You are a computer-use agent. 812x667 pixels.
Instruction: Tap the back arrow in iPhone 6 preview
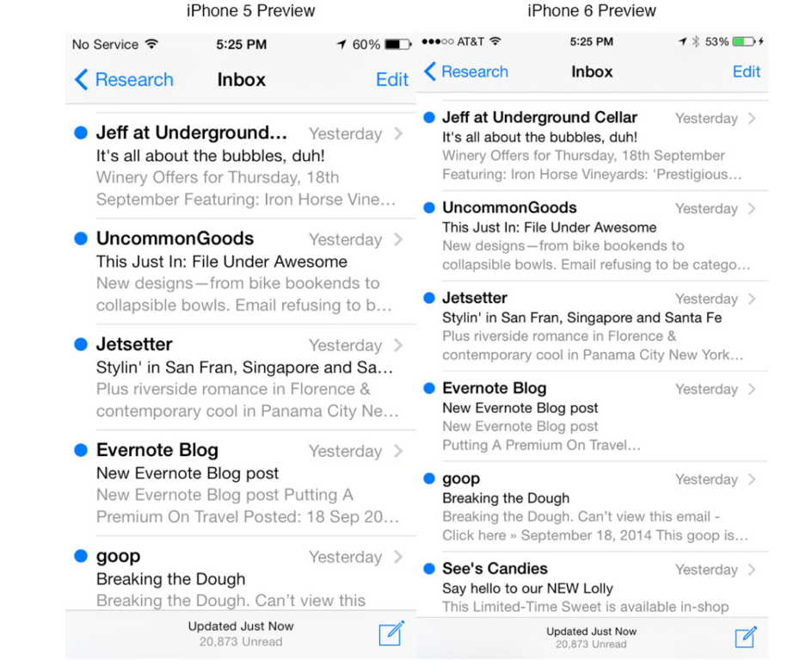(x=429, y=71)
